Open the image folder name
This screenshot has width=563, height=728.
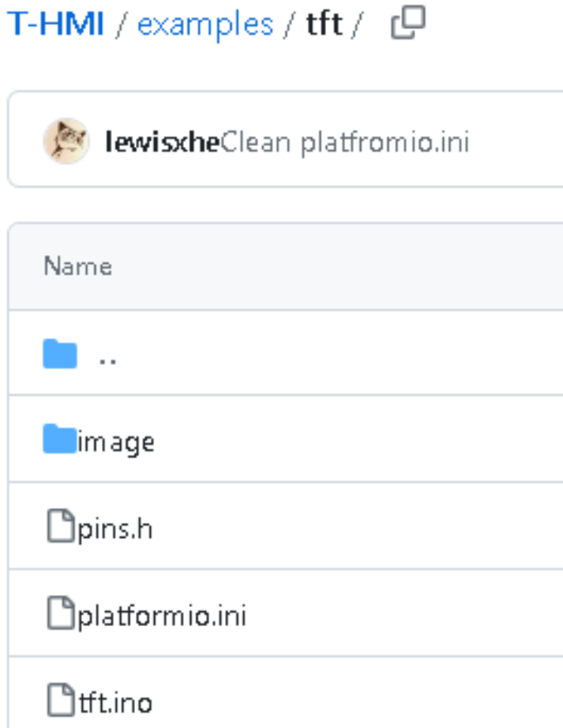(115, 442)
